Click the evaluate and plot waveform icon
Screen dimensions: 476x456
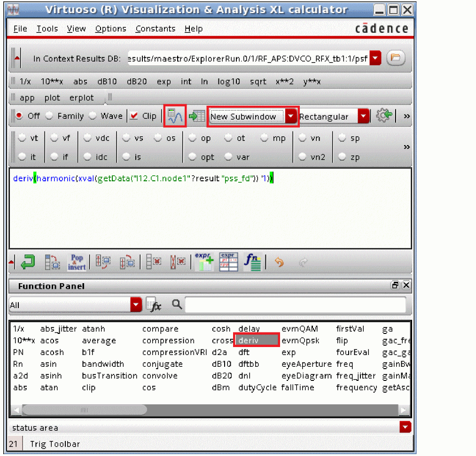pyautogui.click(x=175, y=116)
